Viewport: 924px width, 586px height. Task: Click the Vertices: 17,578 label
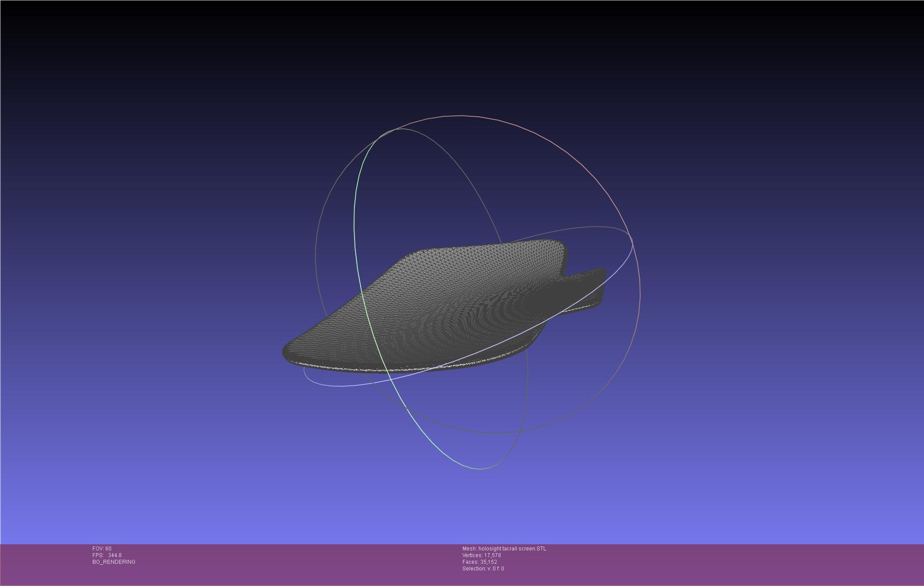[x=481, y=555]
